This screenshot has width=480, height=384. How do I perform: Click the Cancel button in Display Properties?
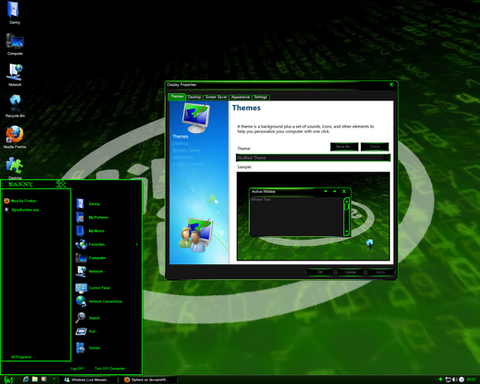point(350,272)
